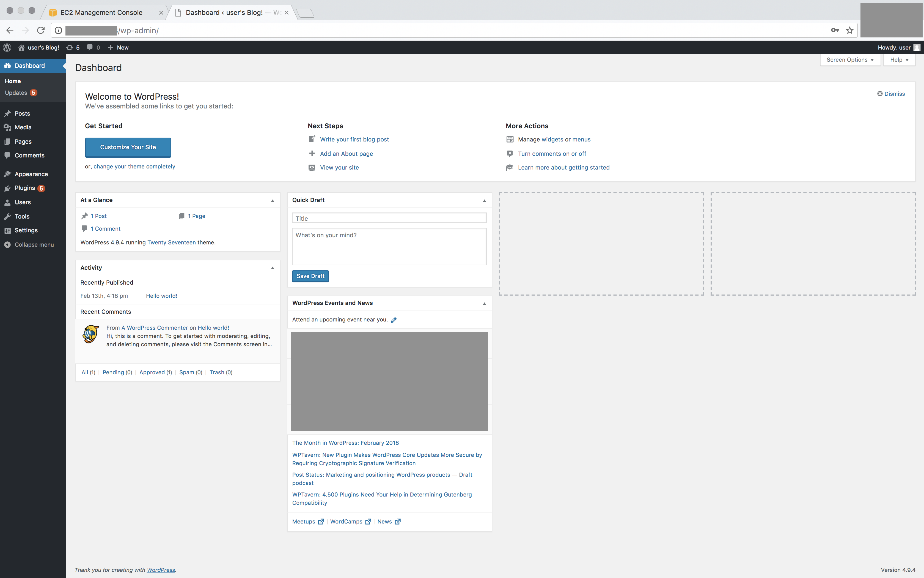
Task: Click the Save Draft button
Action: click(x=310, y=276)
